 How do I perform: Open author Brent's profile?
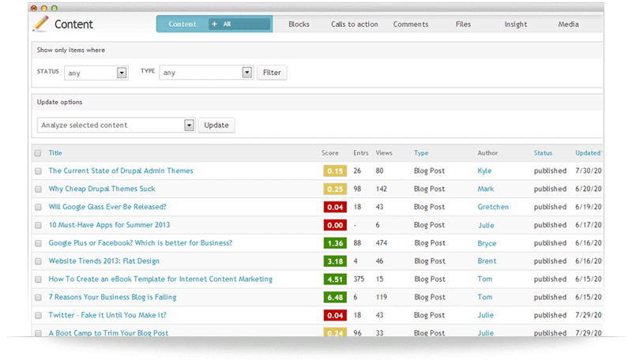coord(487,261)
